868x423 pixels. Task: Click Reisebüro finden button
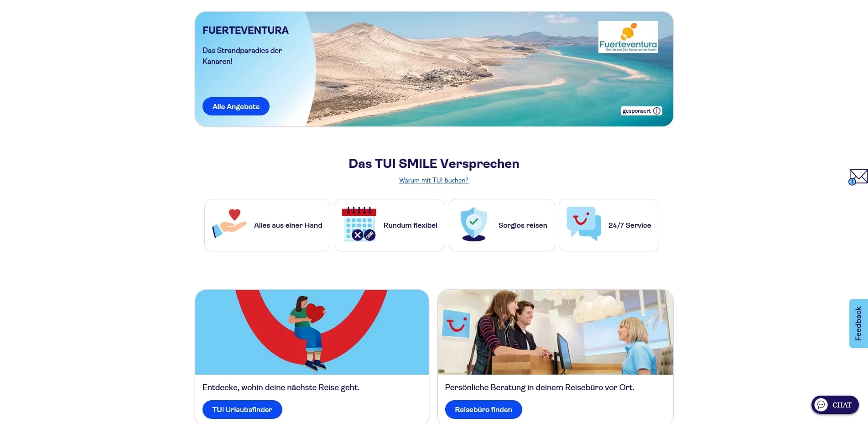click(483, 409)
